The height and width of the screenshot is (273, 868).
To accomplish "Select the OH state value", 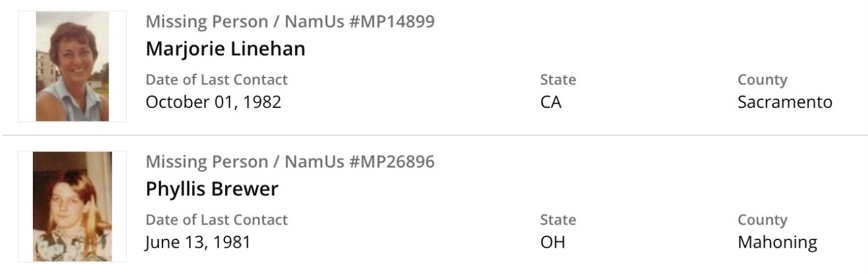I will coord(552,242).
